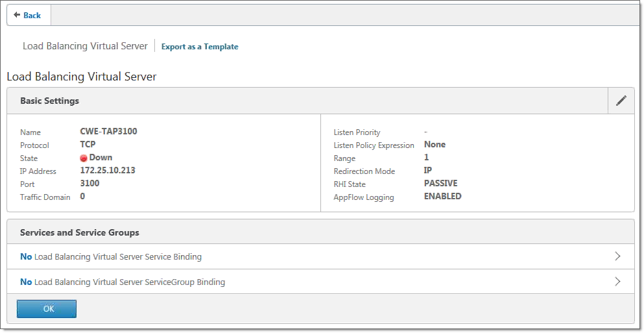Click the AppFlow Logging ENABLED value

[443, 196]
